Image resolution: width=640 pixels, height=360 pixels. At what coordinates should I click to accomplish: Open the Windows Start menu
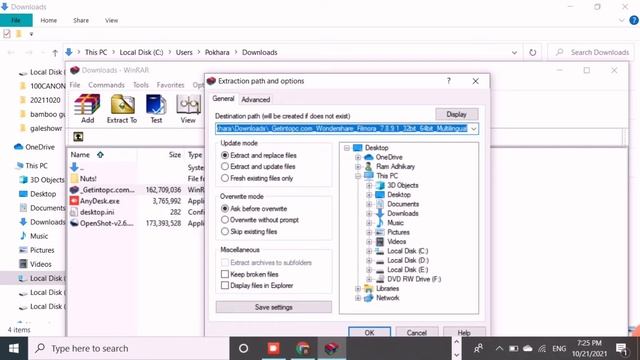[x=14, y=348]
